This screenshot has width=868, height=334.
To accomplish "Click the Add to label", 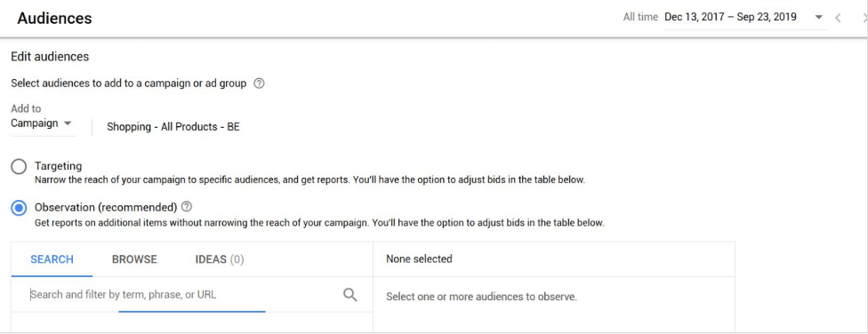I will pyautogui.click(x=26, y=108).
